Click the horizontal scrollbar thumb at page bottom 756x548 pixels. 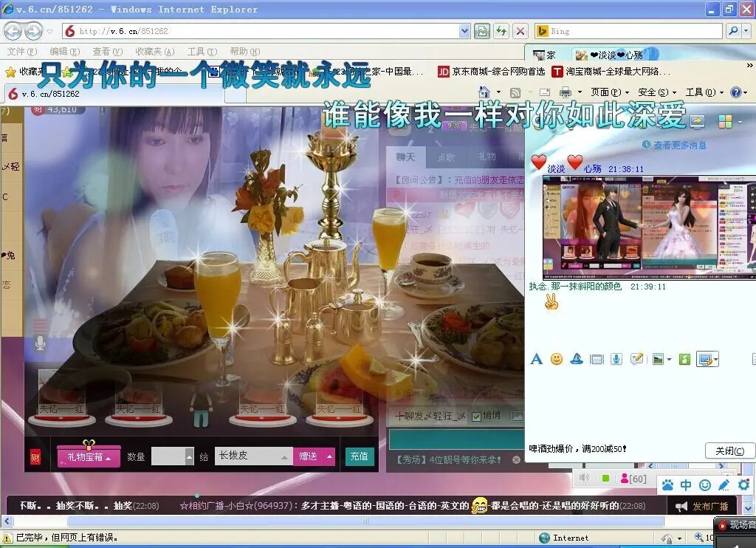[365, 521]
